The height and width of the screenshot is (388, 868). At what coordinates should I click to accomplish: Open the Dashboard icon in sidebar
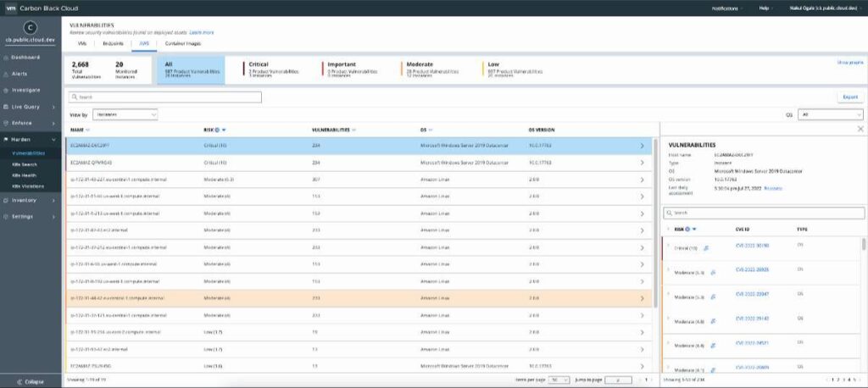click(6, 58)
